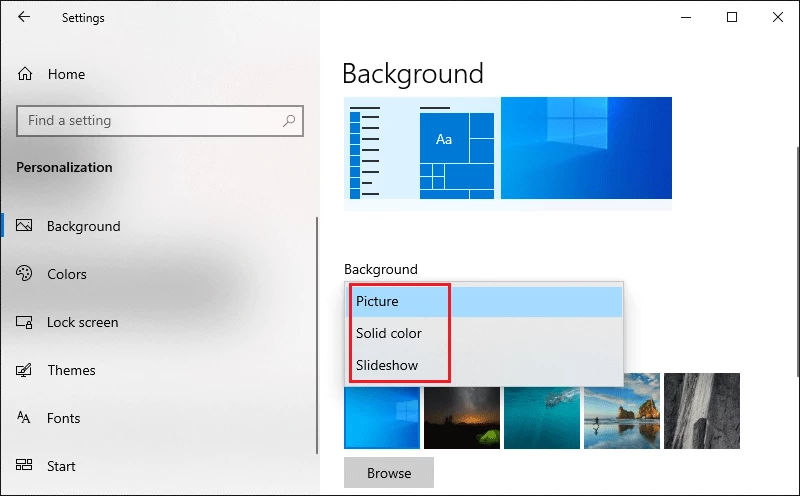Screen dimensions: 800x496
Task: Choose Picture from background dropdown
Action: point(484,302)
